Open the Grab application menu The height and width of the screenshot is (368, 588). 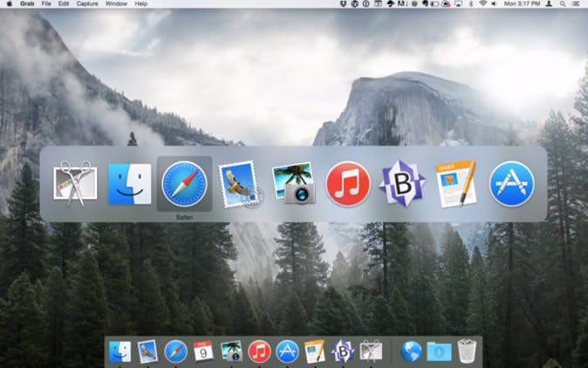27,3
